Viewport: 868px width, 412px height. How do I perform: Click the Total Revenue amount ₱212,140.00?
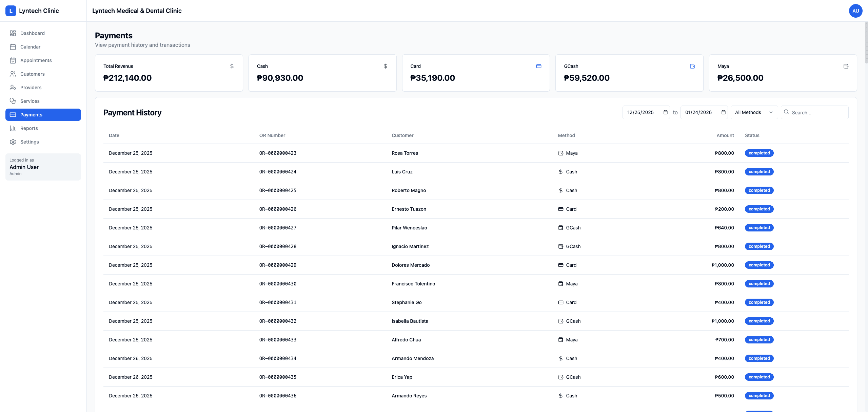click(127, 78)
